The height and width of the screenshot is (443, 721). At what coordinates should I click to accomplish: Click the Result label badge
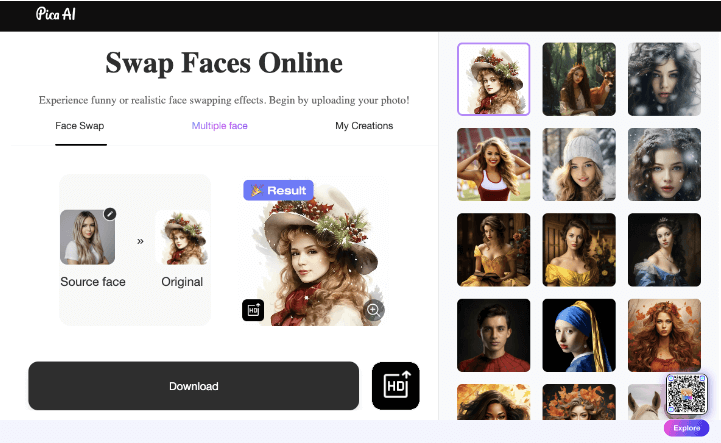pos(278,190)
